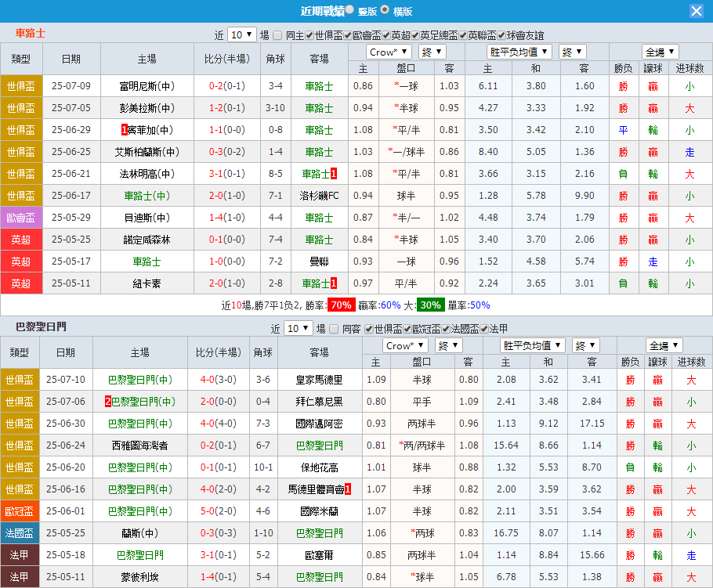
Task: Select the 歐冠盃 label beside the 國際米蘭 row
Action: [21, 510]
